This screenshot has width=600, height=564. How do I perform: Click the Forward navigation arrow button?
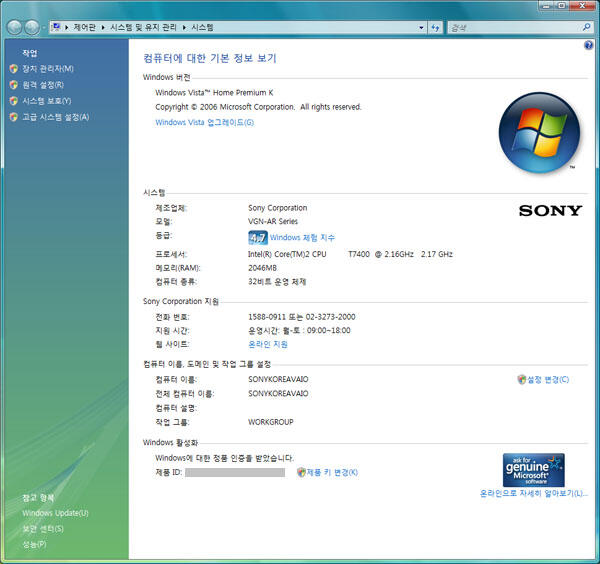pos(32,27)
